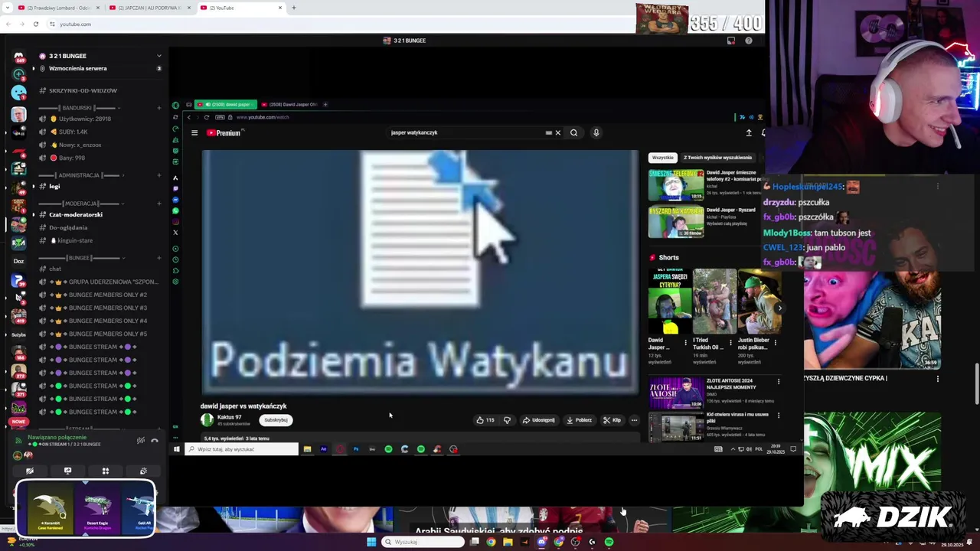Image resolution: width=980 pixels, height=551 pixels.
Task: Click the YouTube upload arrow icon
Action: tap(749, 132)
